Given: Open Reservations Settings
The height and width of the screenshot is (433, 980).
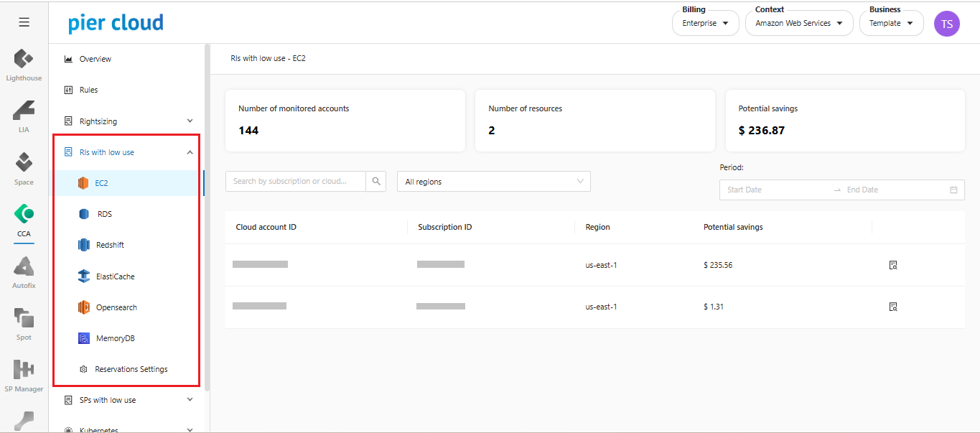Looking at the screenshot, I should tap(131, 369).
